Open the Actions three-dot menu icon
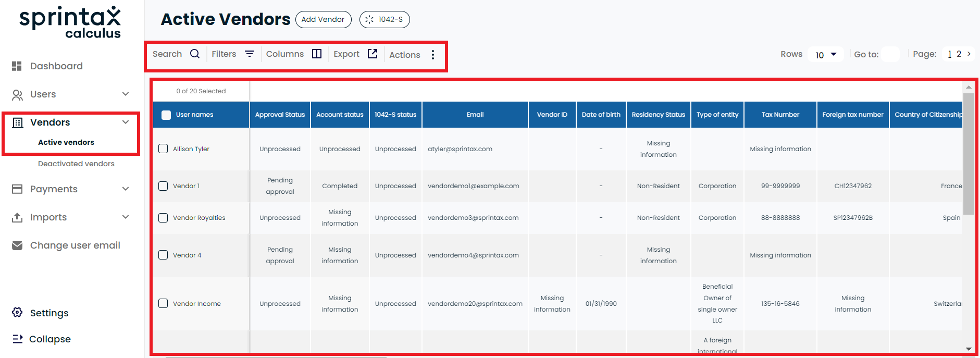 pyautogui.click(x=433, y=55)
